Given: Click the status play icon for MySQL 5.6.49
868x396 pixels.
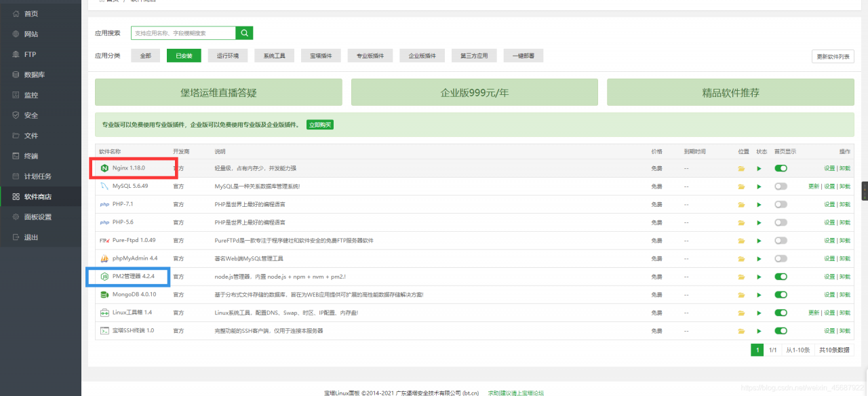Looking at the screenshot, I should [x=759, y=186].
